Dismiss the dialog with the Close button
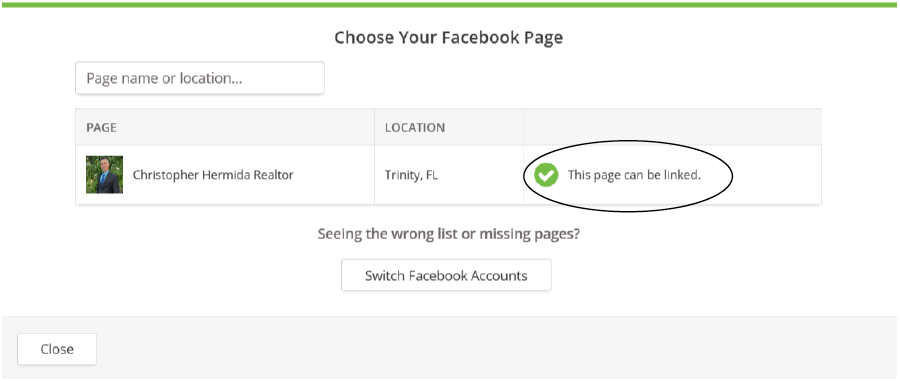900x381 pixels. (57, 349)
